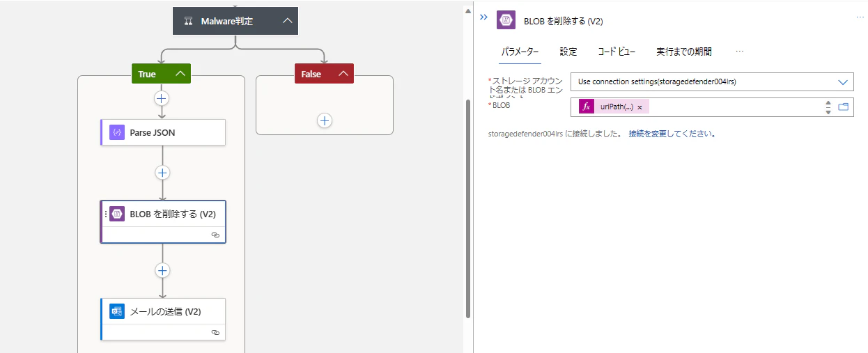This screenshot has width=868, height=353.
Task: Collapse the True branch chevron
Action: pyautogui.click(x=180, y=74)
